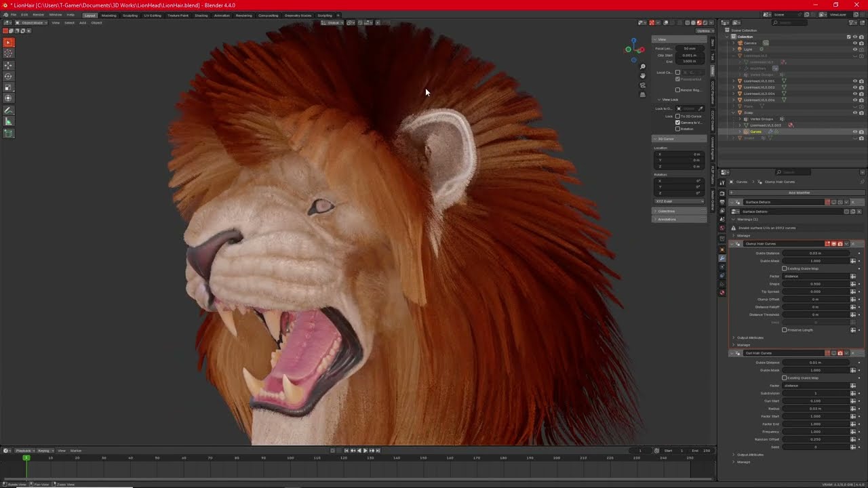
Task: Open Geometry Nodes workspace tab
Action: pyautogui.click(x=298, y=15)
